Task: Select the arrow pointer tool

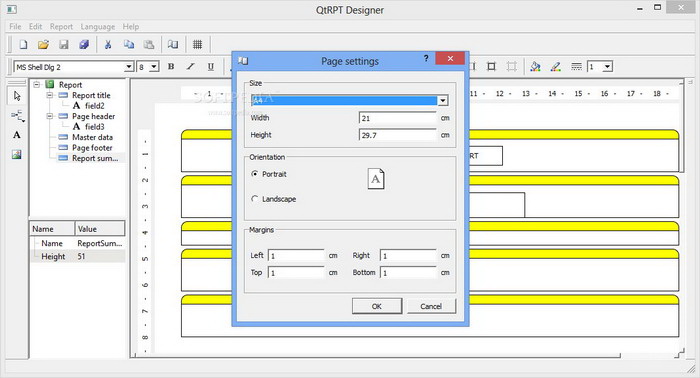Action: point(17,96)
